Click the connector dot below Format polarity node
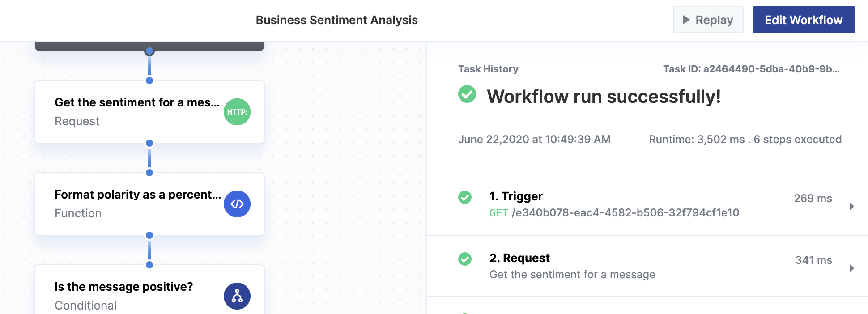 point(149,235)
